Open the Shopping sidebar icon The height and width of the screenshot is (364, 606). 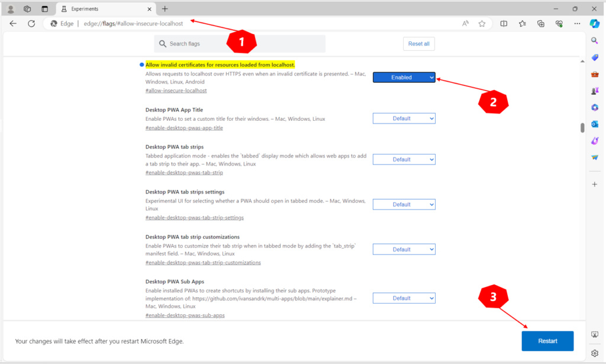click(595, 56)
